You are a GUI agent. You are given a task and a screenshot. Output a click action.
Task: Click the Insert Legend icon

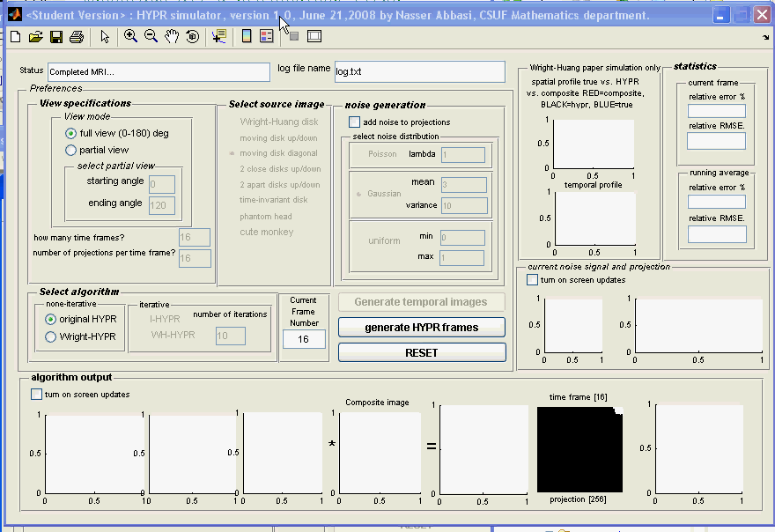pyautogui.click(x=266, y=36)
